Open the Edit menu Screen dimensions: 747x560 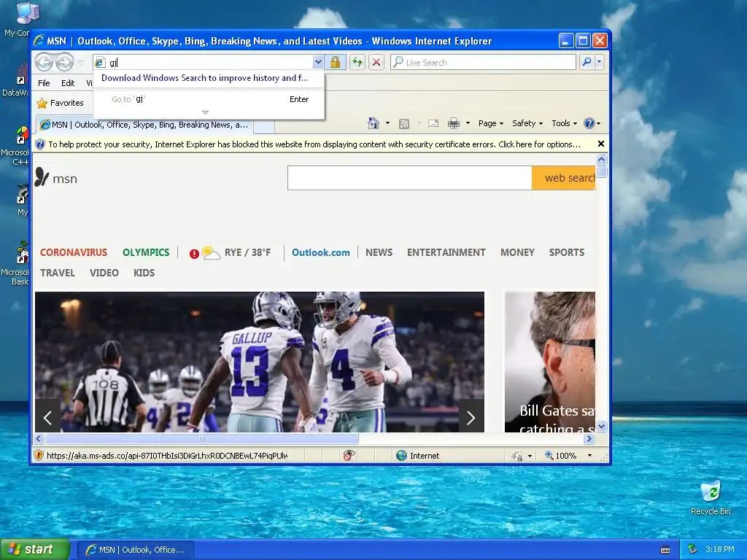point(68,83)
